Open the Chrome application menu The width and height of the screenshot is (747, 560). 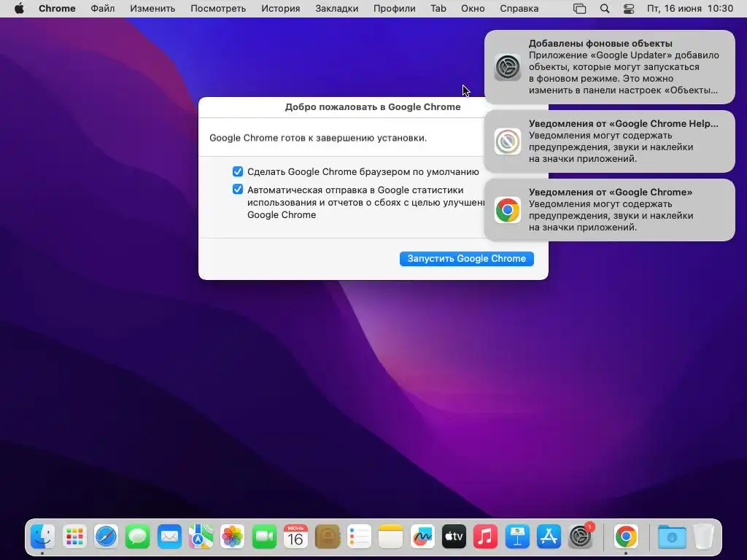57,9
